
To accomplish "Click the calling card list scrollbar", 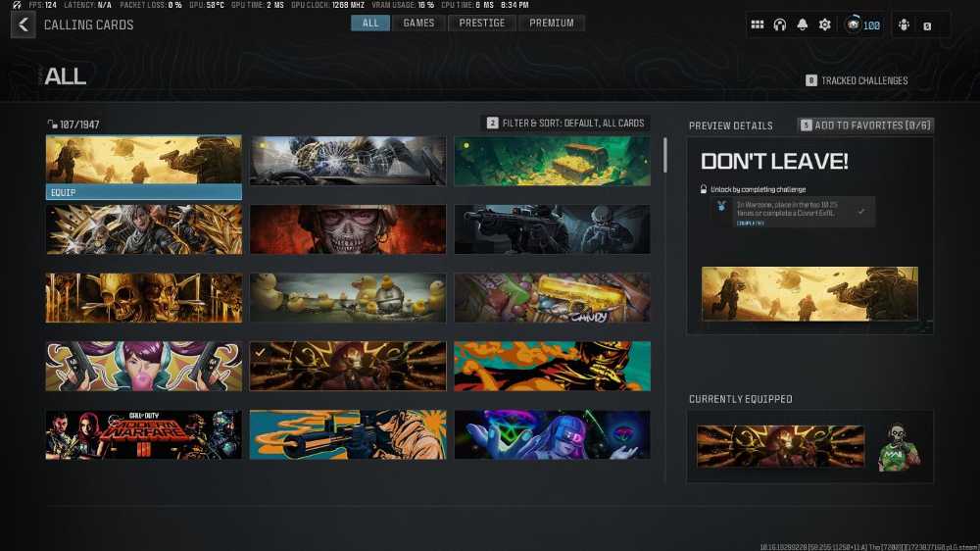I will [665, 155].
